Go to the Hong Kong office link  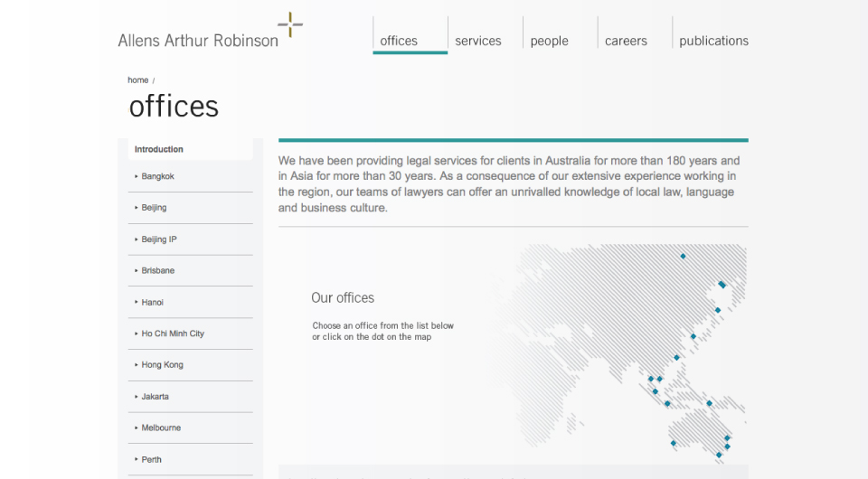tap(162, 365)
